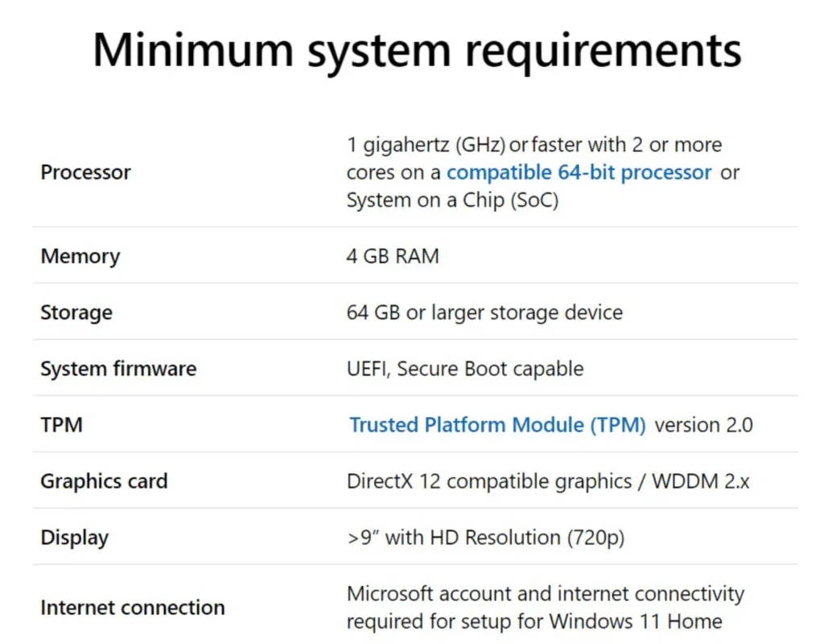
Task: Open the Trusted Platform Module (TPM) link
Action: tap(497, 425)
